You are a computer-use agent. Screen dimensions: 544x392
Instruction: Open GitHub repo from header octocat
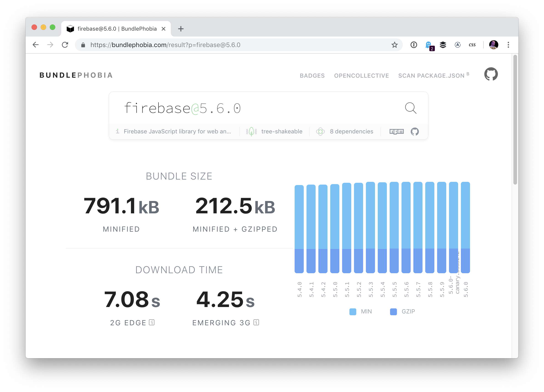pos(491,74)
